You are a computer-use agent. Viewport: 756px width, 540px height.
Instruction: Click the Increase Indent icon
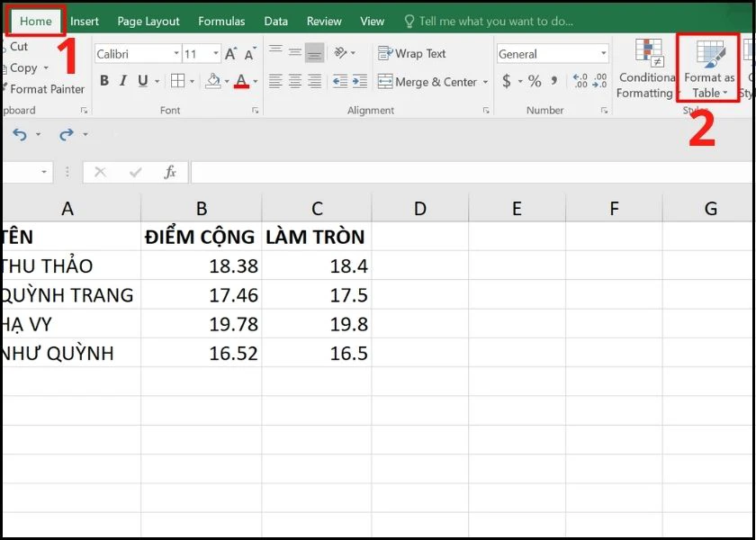(x=360, y=81)
